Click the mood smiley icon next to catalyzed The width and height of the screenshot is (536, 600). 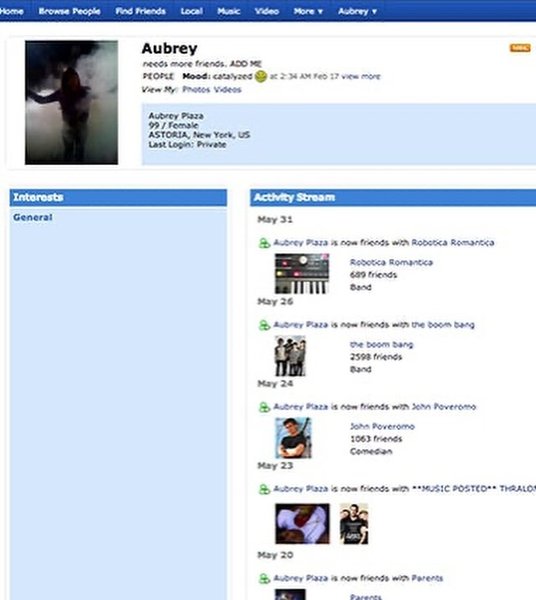point(261,76)
